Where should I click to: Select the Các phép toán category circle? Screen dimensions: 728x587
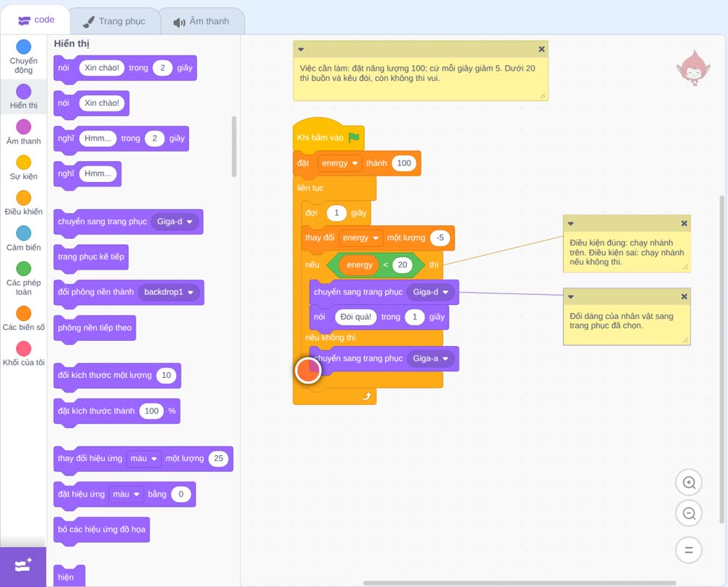click(x=24, y=269)
